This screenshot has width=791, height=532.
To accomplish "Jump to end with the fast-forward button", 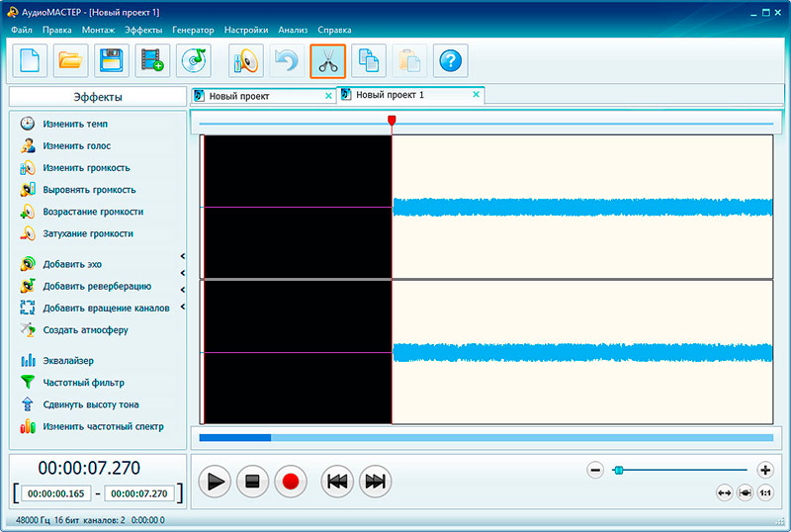I will point(376,482).
